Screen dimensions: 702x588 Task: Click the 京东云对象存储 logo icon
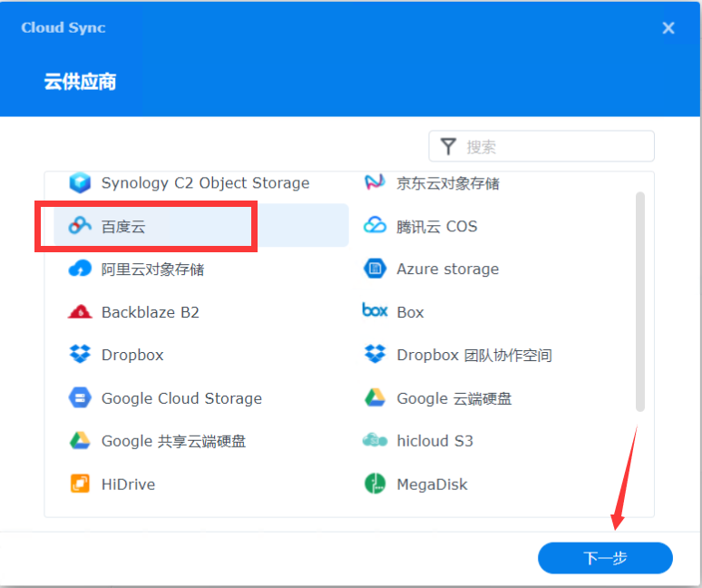coord(375,182)
